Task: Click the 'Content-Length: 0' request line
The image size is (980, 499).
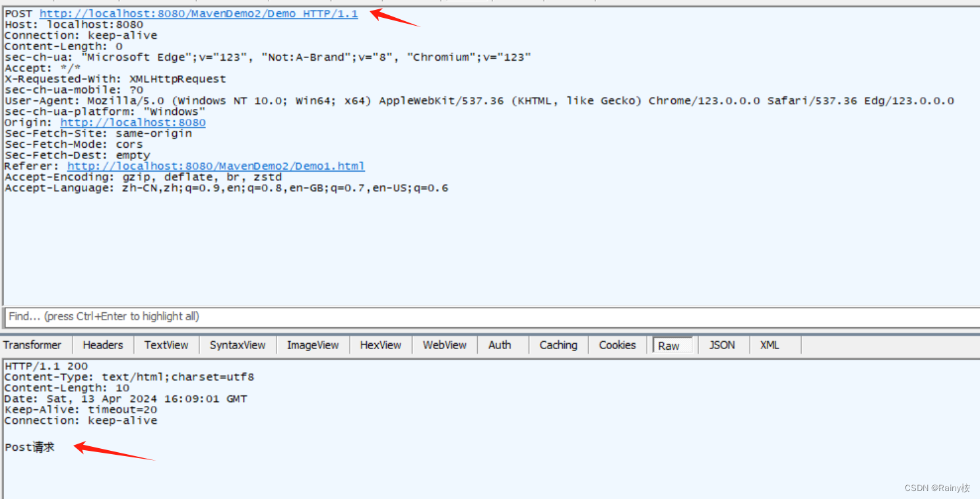Action: pyautogui.click(x=63, y=46)
